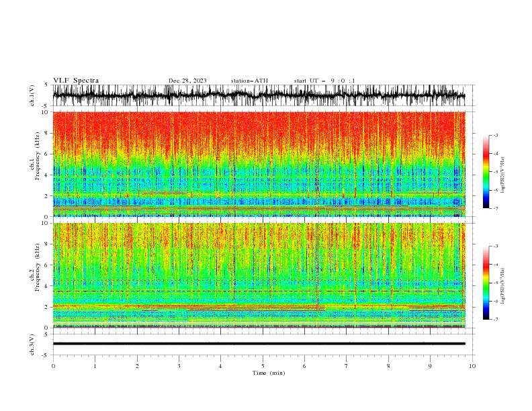This screenshot has height=411, width=532.
Task: Click the lower PSD color scale bar
Action: 486,283
